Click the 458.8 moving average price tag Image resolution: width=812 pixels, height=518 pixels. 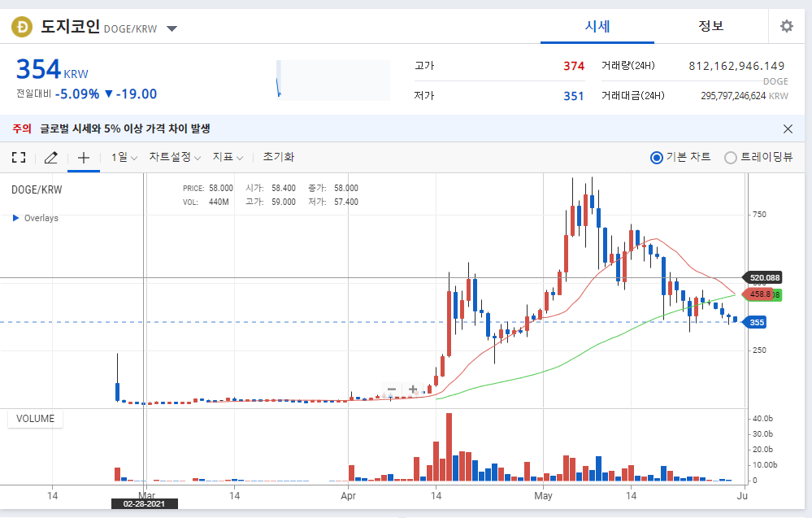pos(758,294)
